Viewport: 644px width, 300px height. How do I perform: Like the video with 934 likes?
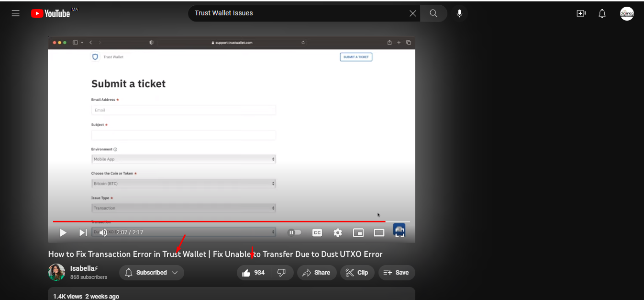pyautogui.click(x=254, y=273)
